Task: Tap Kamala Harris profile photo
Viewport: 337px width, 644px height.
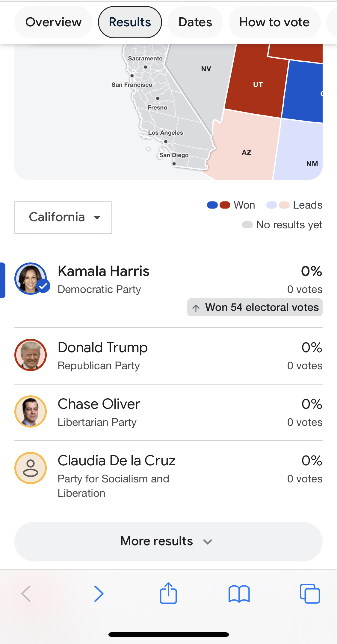Action: point(31,279)
